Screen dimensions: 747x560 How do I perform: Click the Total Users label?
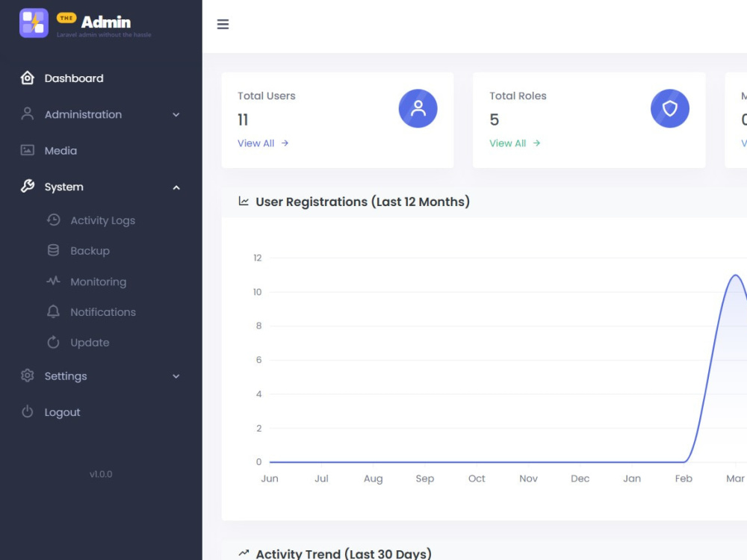(x=267, y=96)
